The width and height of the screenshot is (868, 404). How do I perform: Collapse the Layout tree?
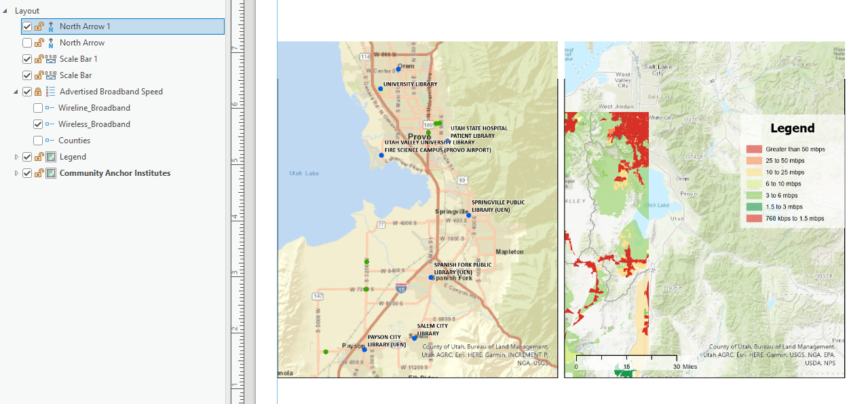(5, 10)
